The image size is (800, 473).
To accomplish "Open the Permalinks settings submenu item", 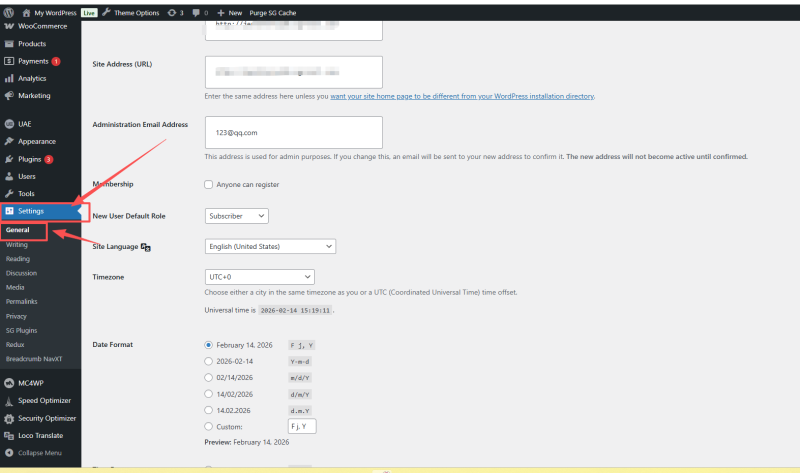I will pyautogui.click(x=22, y=300).
